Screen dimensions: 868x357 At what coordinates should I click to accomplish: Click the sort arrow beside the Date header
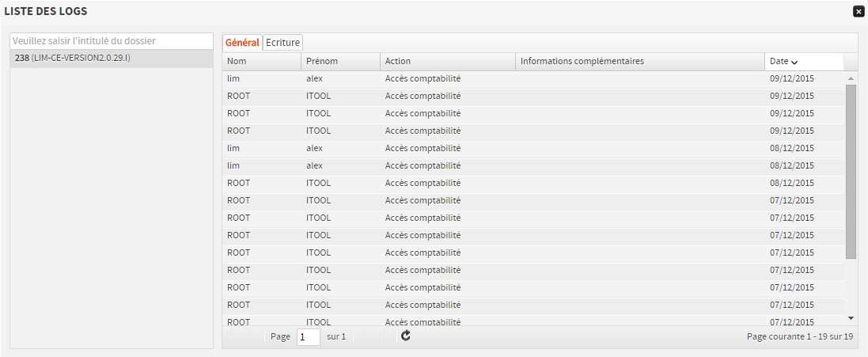(x=794, y=63)
